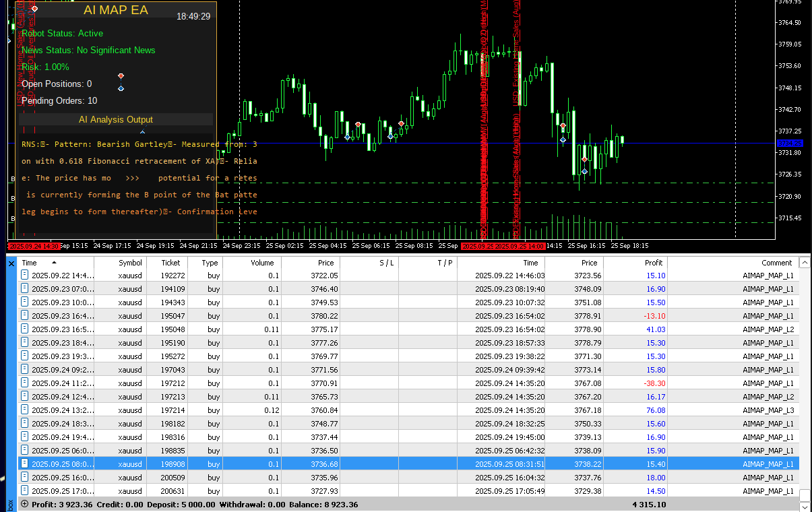Screen dimensions: 812x512
Task: Click the order icon for ticket 197213
Action: (25, 396)
